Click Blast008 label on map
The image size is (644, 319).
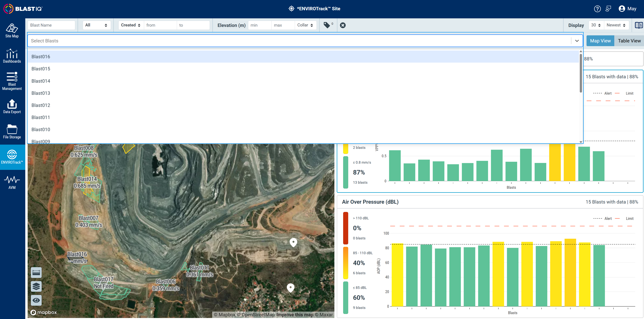coord(84,151)
